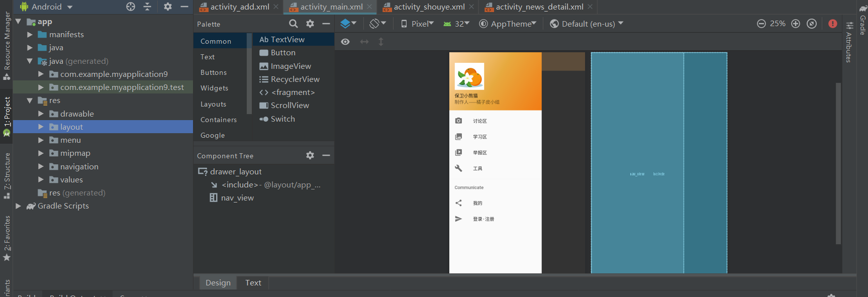Zoom in the design preview
Viewport: 868px width, 297px height.
click(x=796, y=24)
